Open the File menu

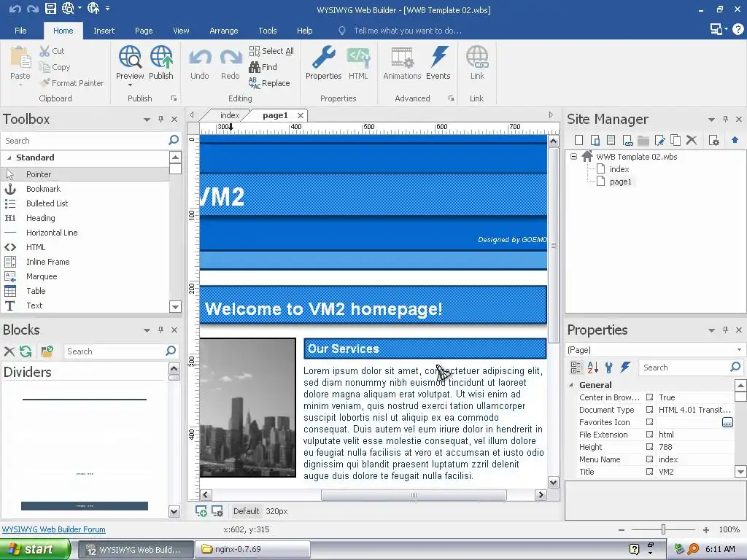(x=20, y=31)
